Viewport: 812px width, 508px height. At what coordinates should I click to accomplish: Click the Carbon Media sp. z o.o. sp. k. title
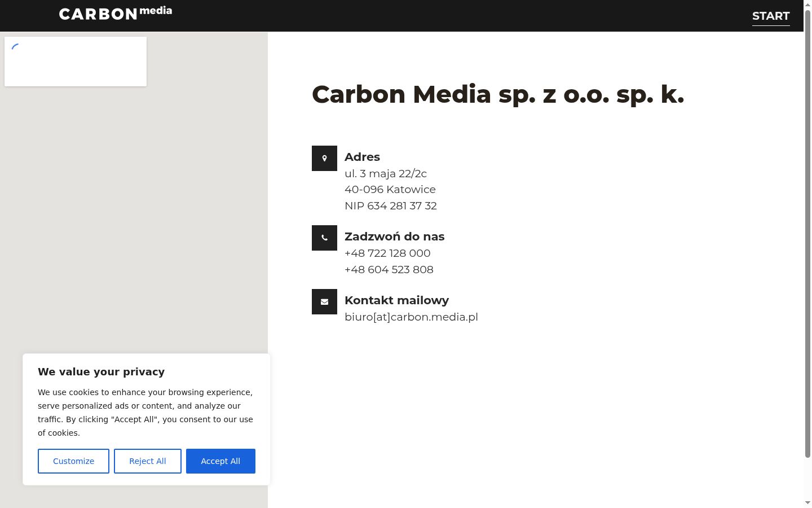click(x=498, y=94)
